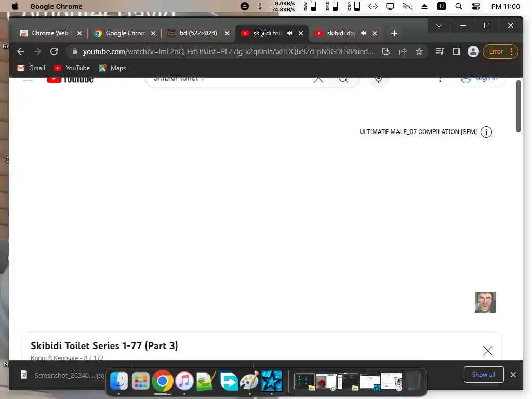The width and height of the screenshot is (532, 399).
Task: Click the address bar URL
Action: click(x=228, y=51)
